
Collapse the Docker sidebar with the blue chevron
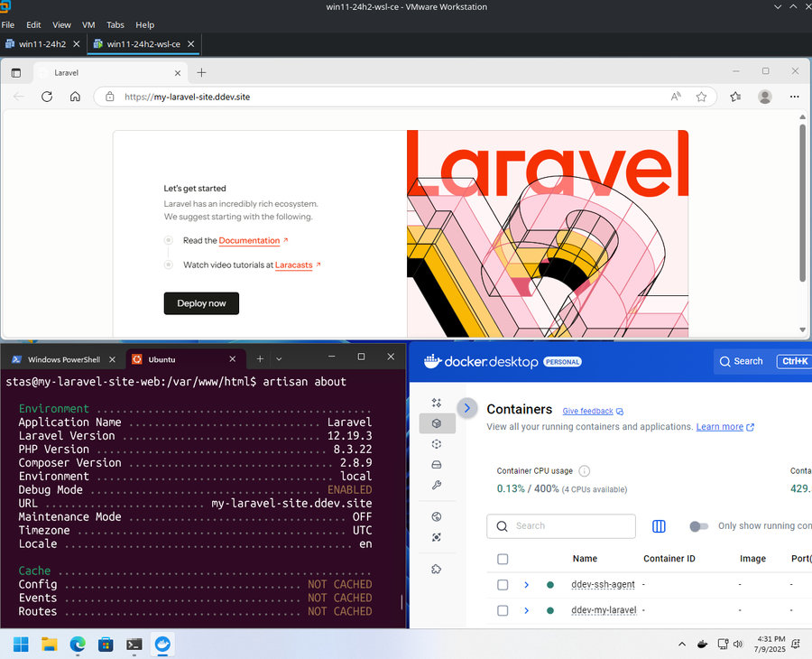click(466, 408)
